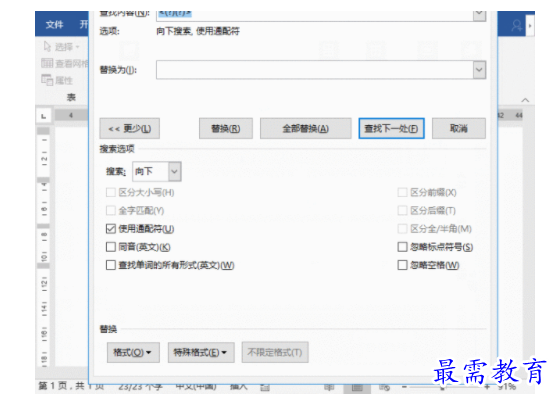The width and height of the screenshot is (555, 403).
Task: Click the macro recording icon in the status bar
Action: (x=265, y=388)
